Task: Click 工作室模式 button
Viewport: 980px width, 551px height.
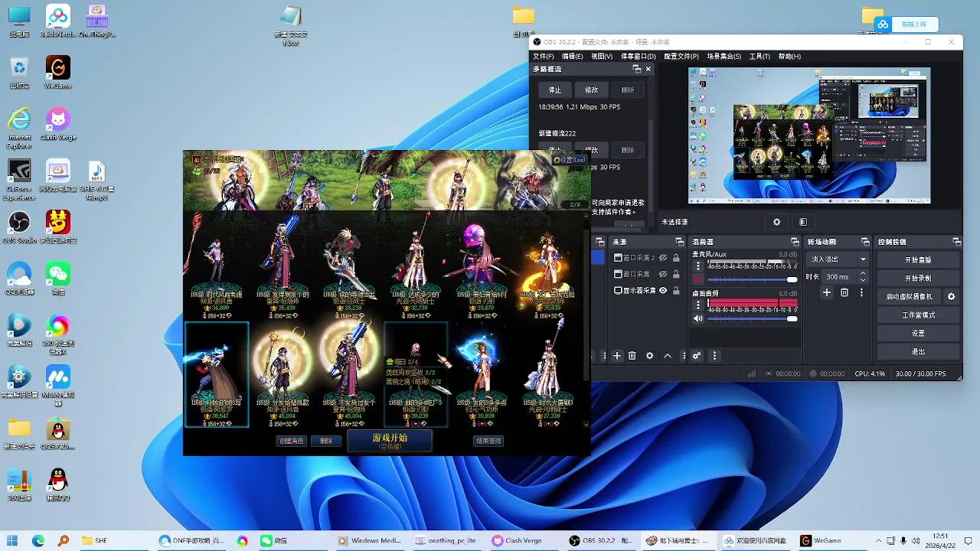Action: (x=918, y=315)
